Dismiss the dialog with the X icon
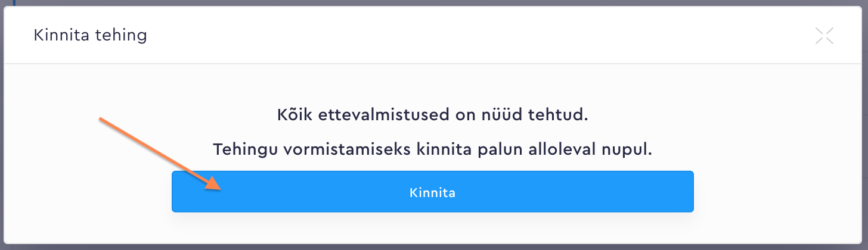The width and height of the screenshot is (868, 250). 824,36
